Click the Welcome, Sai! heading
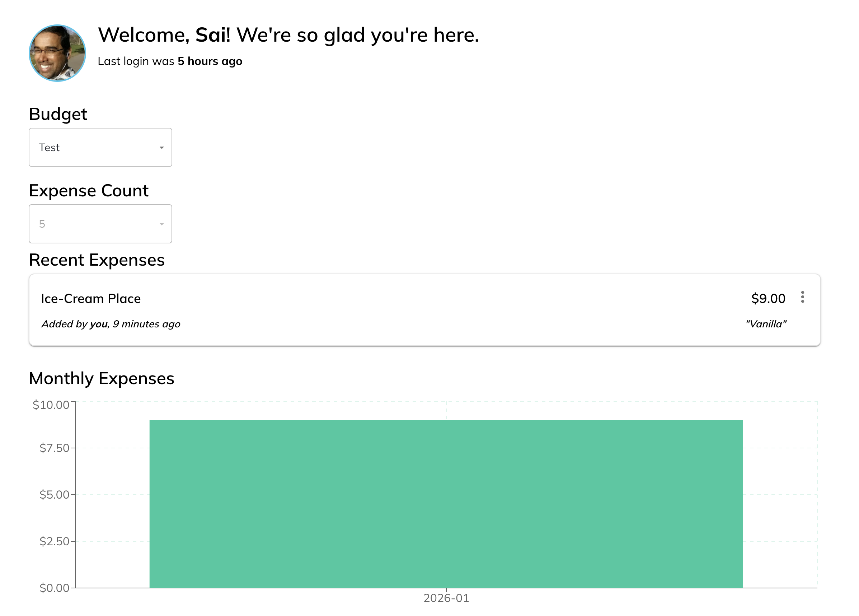 288,35
